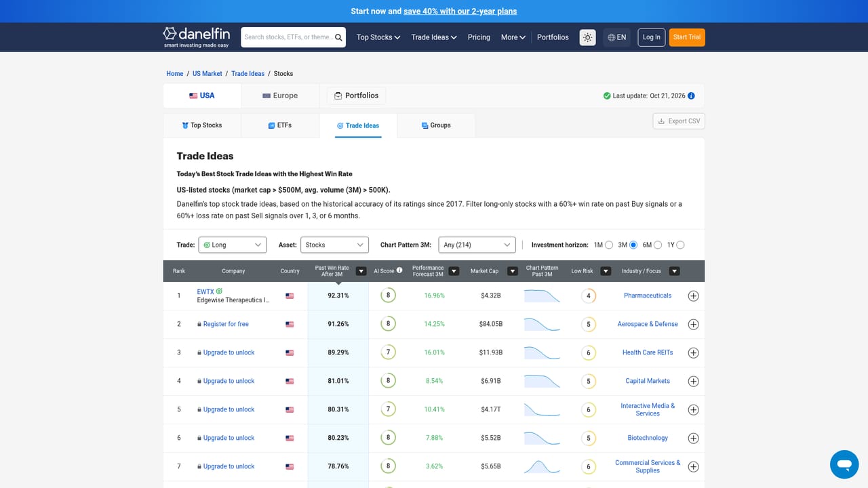Screen dimensions: 868x488
Task: Open the Past Win Rate column filter arrow
Action: tap(361, 271)
